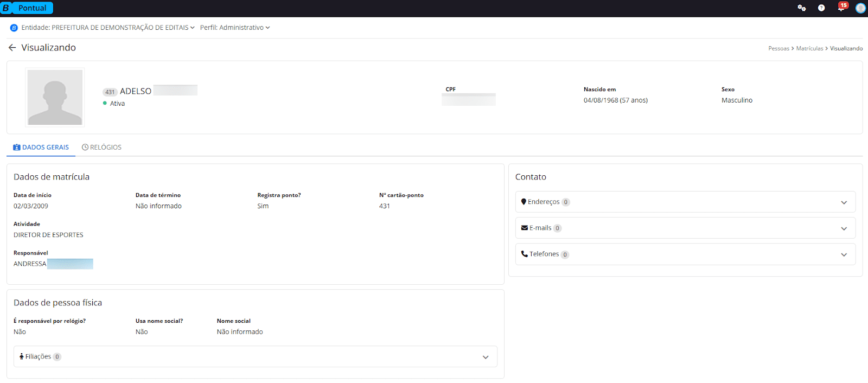Open the help question mark icon
The width and height of the screenshot is (868, 383).
[821, 8]
